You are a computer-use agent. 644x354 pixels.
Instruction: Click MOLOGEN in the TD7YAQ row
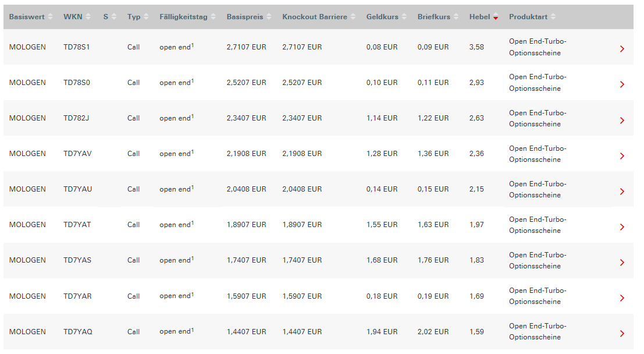tap(27, 332)
